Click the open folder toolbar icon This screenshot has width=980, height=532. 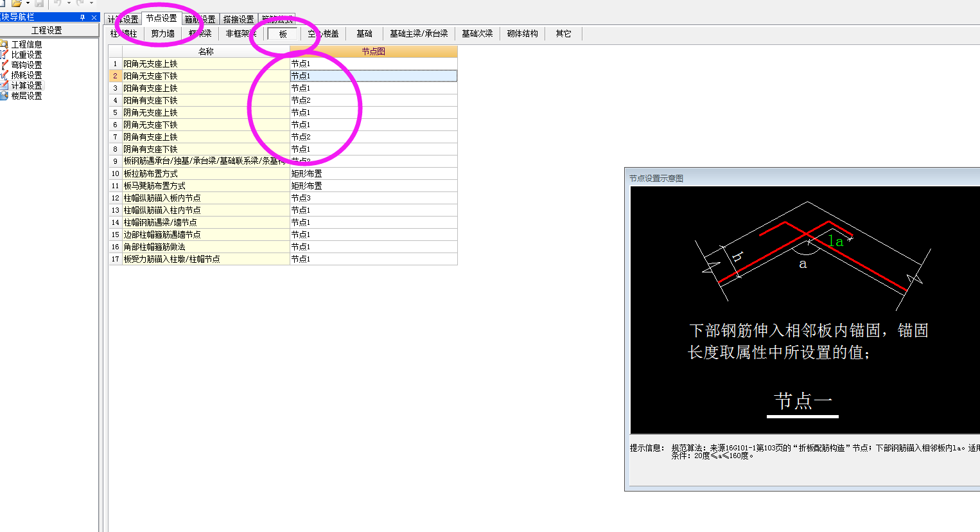click(17, 3)
